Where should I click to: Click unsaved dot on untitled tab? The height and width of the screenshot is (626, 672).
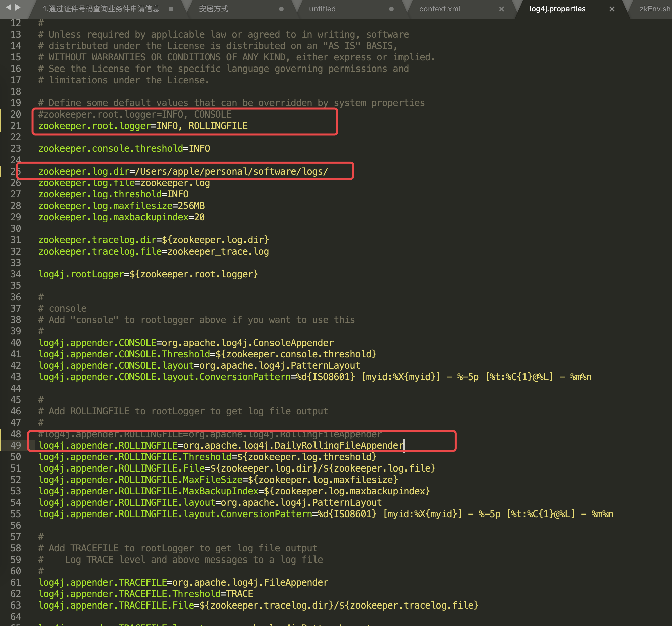click(x=391, y=9)
